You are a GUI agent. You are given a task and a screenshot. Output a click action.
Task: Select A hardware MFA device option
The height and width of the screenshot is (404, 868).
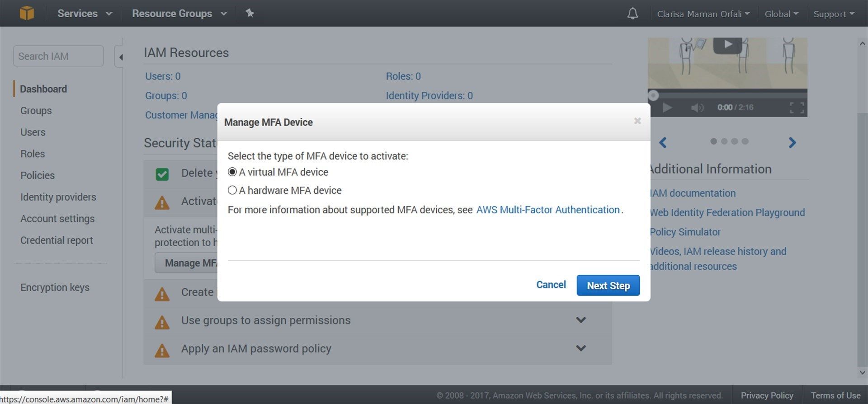click(232, 190)
